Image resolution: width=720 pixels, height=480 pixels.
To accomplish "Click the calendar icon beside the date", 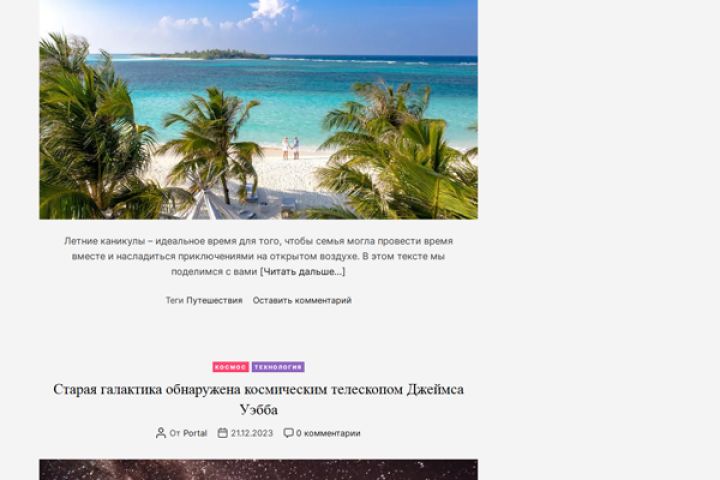I will tap(223, 433).
